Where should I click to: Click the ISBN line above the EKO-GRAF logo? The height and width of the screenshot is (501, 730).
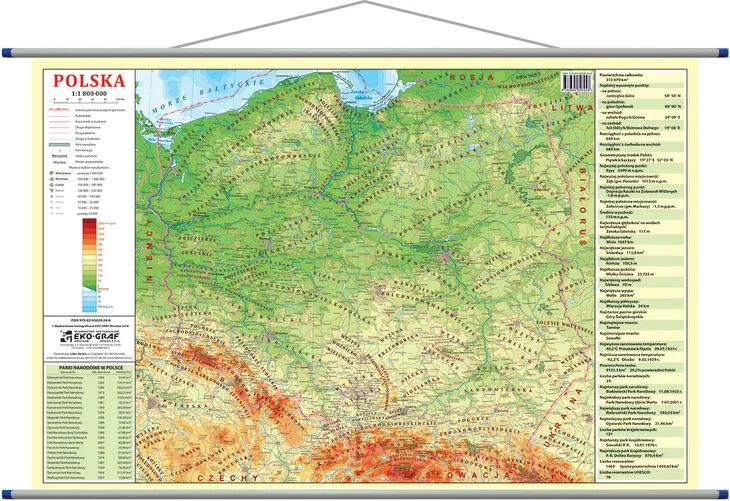click(89, 320)
